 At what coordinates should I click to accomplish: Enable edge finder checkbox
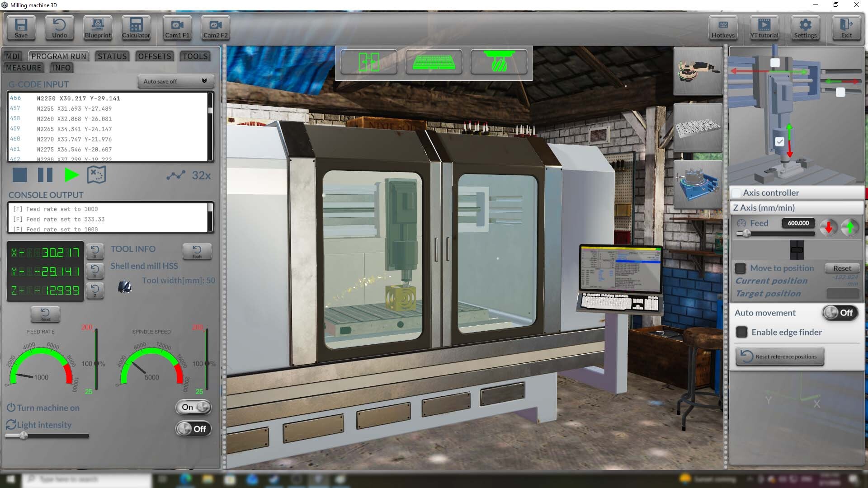[741, 332]
